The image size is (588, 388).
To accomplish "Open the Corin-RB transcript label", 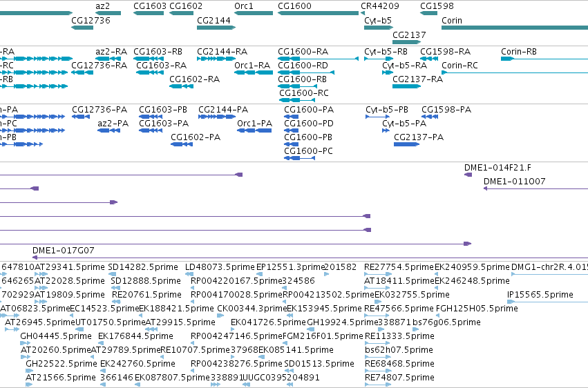I will (519, 52).
